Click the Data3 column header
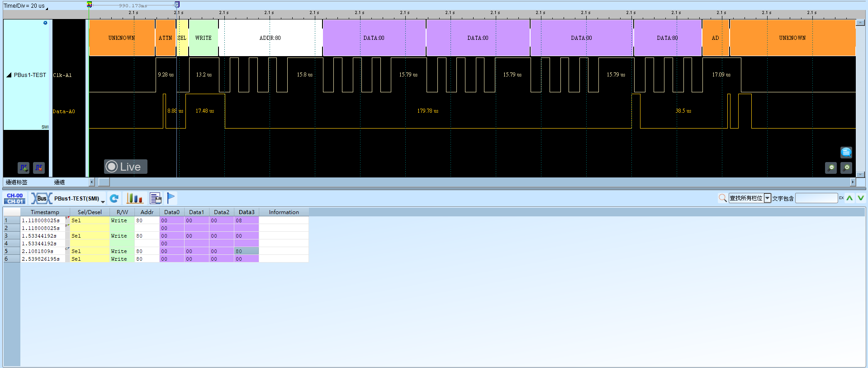 (x=247, y=212)
